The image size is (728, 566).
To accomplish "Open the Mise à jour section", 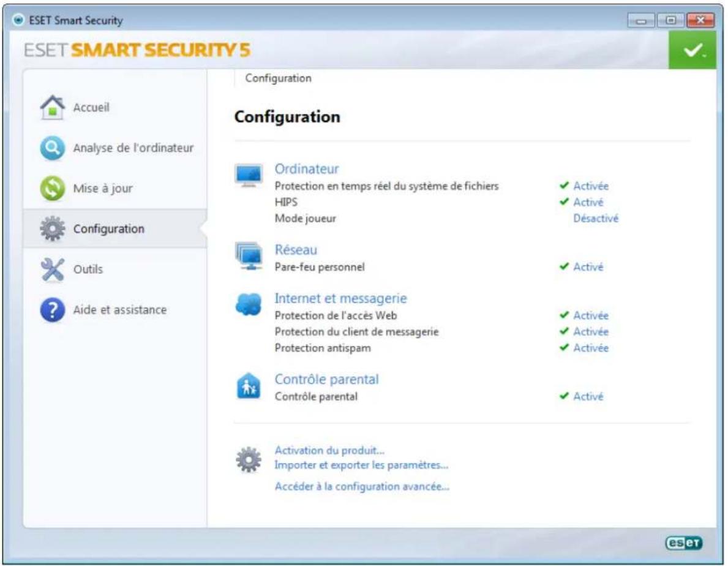I will point(103,189).
